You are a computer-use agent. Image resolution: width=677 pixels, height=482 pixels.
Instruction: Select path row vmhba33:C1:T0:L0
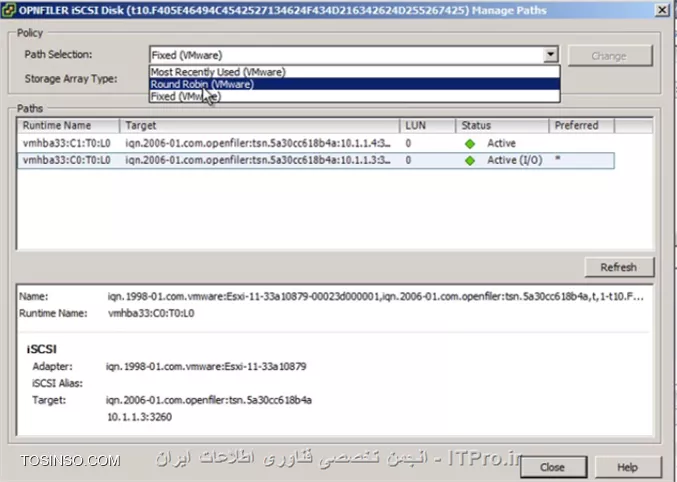316,143
